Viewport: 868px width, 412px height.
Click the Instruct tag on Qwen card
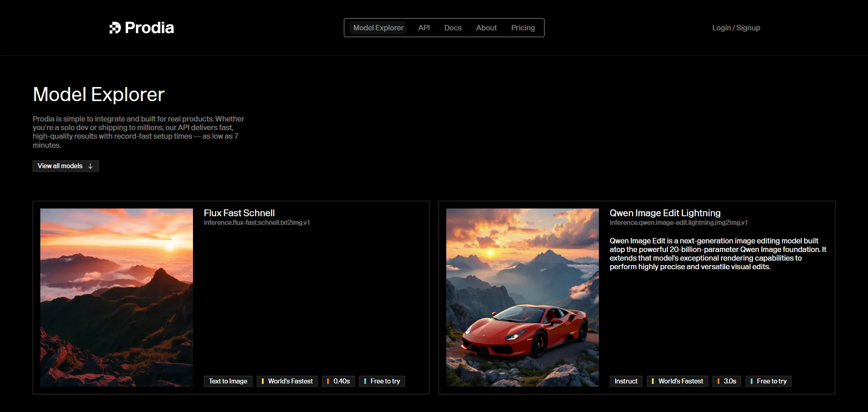626,381
